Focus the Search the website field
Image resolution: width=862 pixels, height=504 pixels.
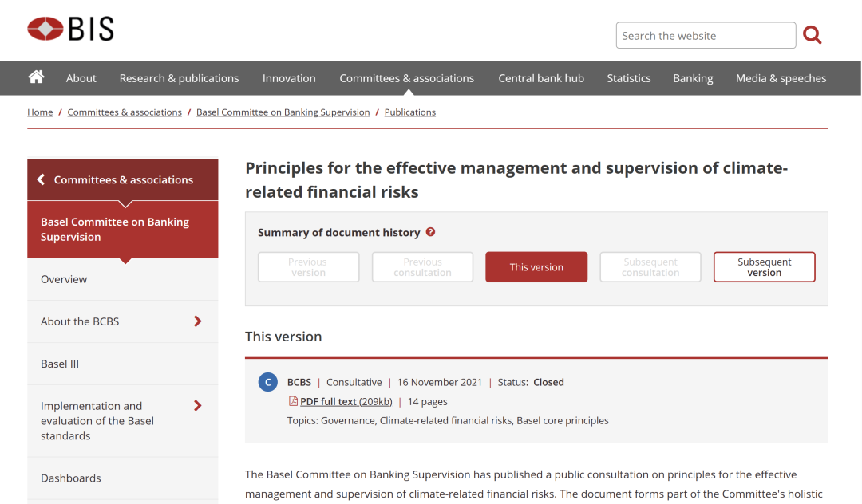[x=706, y=36]
